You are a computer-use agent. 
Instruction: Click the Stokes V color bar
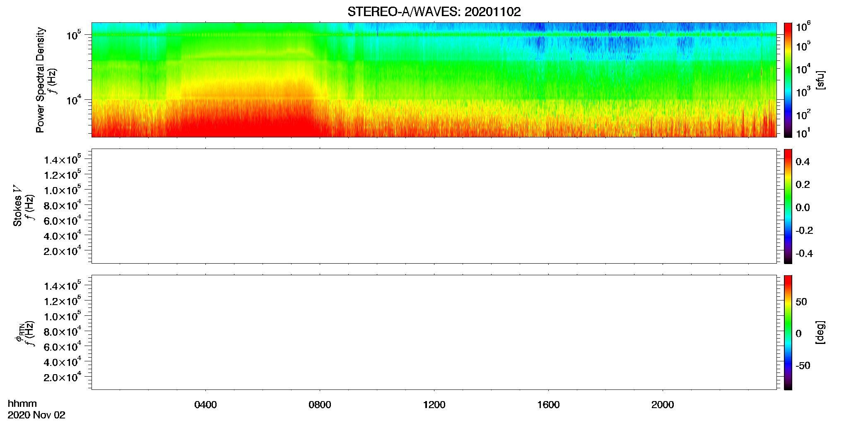coord(788,206)
